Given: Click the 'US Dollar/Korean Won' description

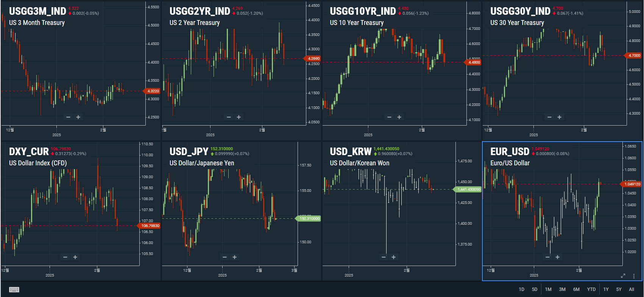Looking at the screenshot, I should pos(359,163).
